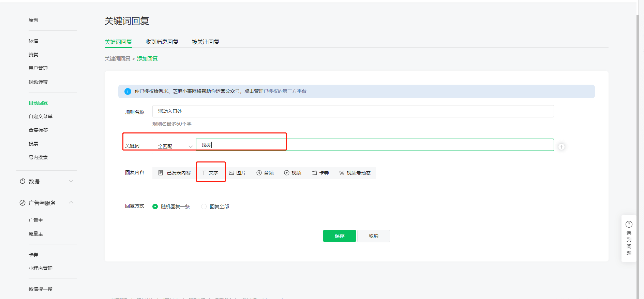Image resolution: width=644 pixels, height=299 pixels.
Task: Select 随机回复一条 radio option
Action: 155,207
